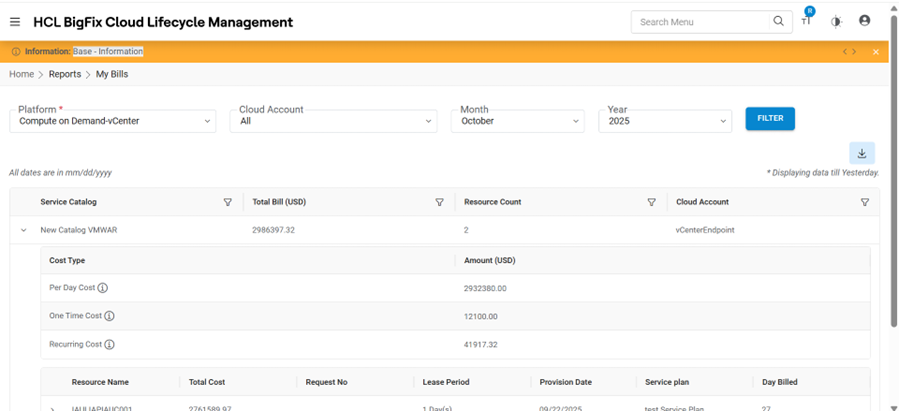Viewport: 899px width, 411px height.
Task: Open the Platform dropdown
Action: [113, 121]
